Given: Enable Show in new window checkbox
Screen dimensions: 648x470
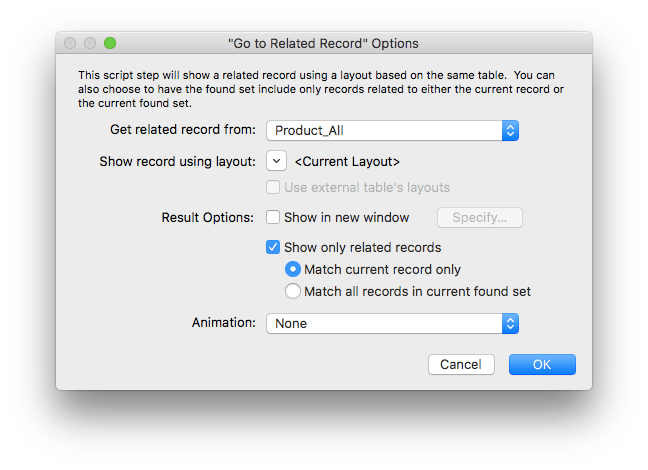Looking at the screenshot, I should point(273,217).
